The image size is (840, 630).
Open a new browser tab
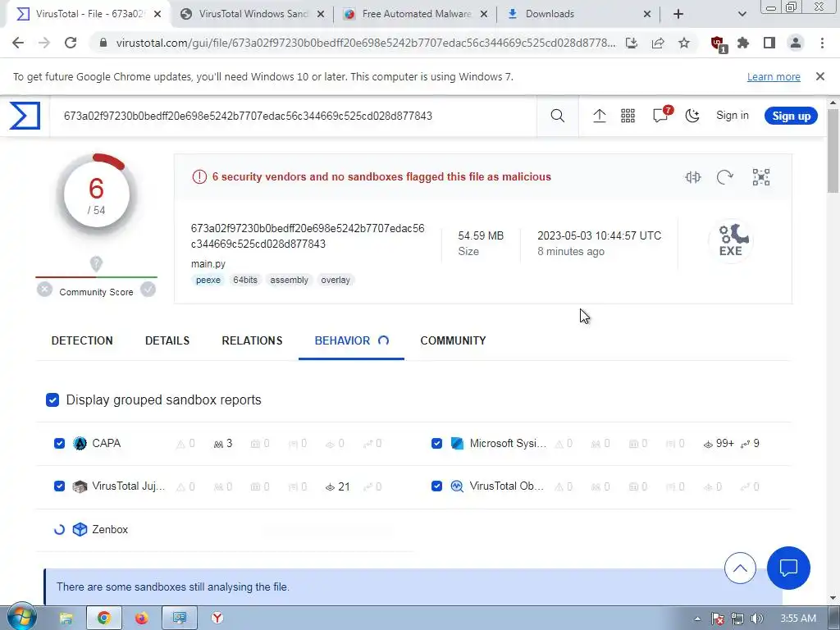(x=678, y=14)
